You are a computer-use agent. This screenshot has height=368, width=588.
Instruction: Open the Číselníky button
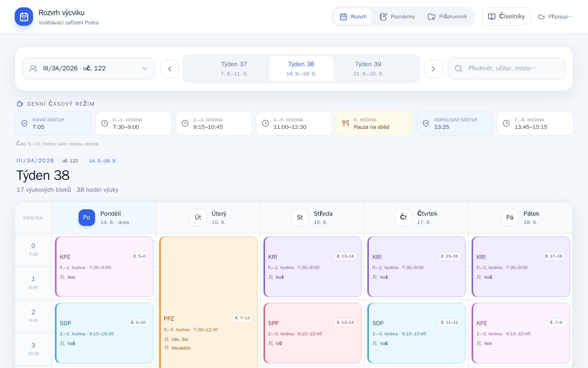tap(506, 17)
